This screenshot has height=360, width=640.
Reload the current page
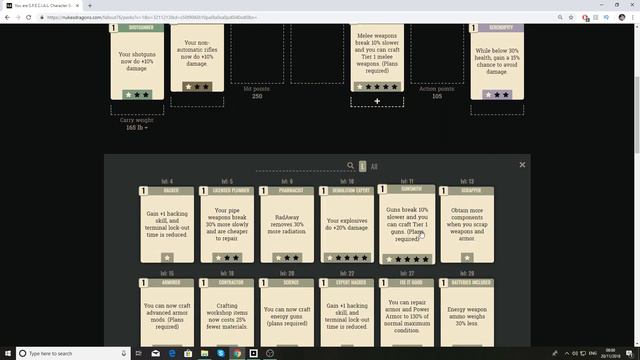[29, 18]
